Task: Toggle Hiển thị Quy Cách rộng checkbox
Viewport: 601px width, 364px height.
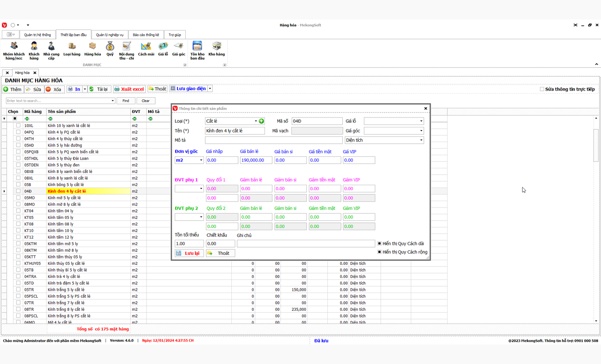Action: coord(379,252)
